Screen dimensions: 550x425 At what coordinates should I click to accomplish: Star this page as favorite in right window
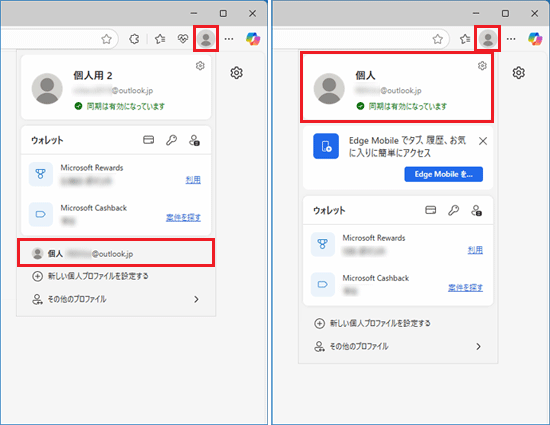[x=437, y=39]
